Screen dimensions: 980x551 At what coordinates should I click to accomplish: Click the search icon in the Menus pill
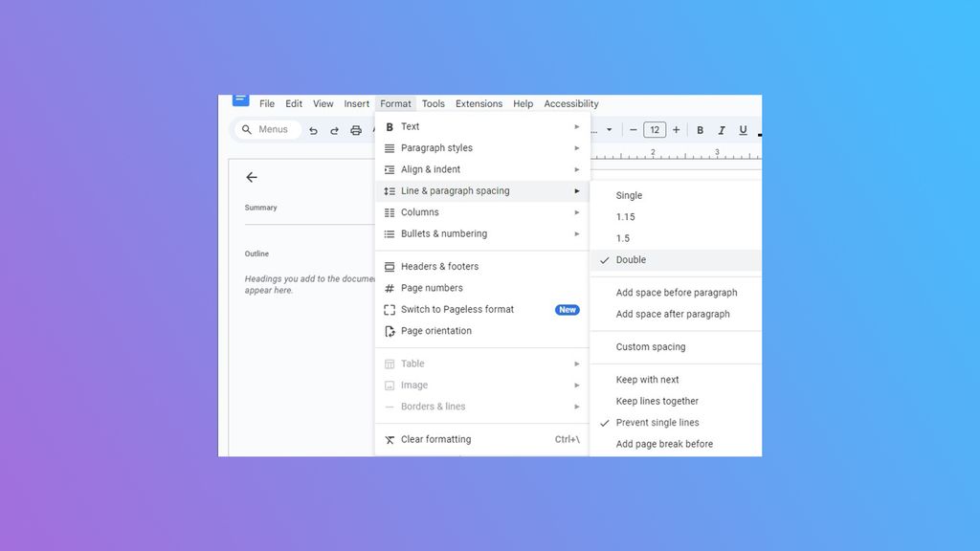pos(248,128)
